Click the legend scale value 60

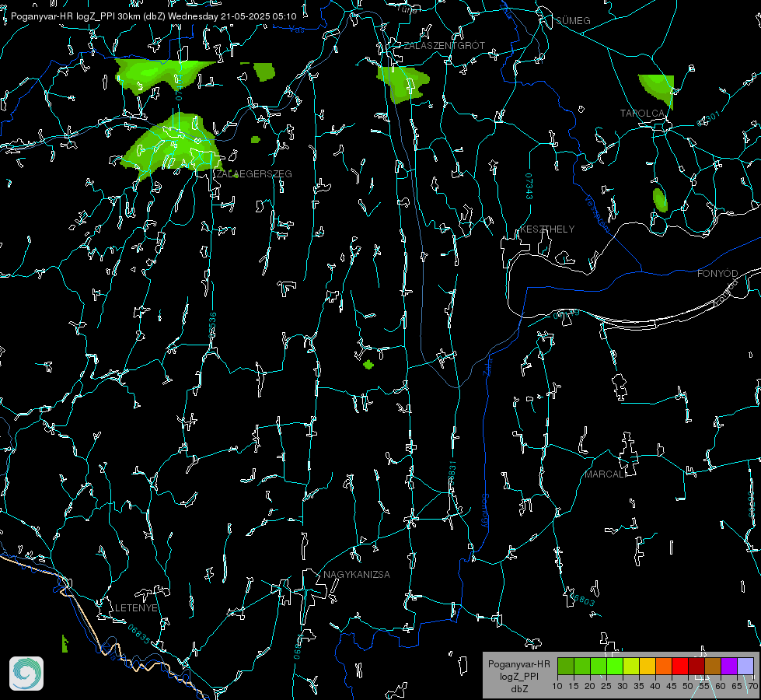[721, 686]
